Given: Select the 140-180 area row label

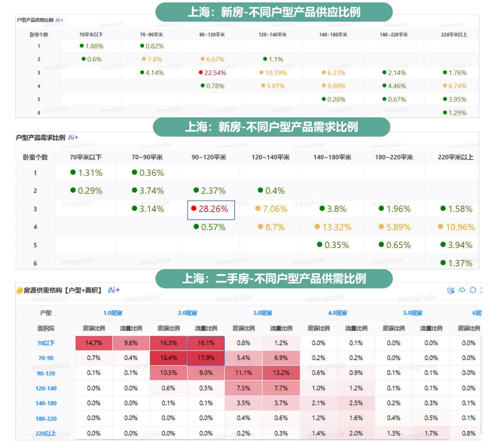Looking at the screenshot, I should [x=46, y=403].
